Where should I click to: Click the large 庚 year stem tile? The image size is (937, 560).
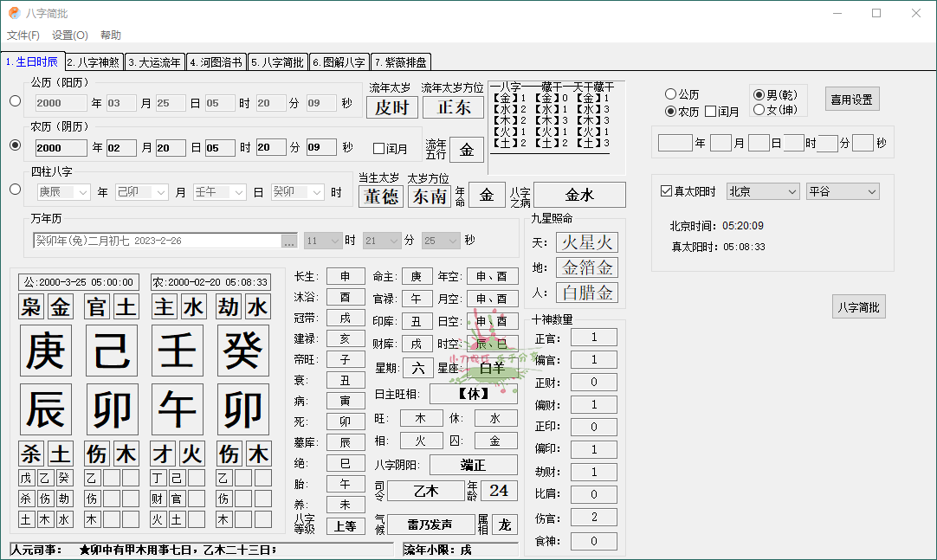(45, 351)
